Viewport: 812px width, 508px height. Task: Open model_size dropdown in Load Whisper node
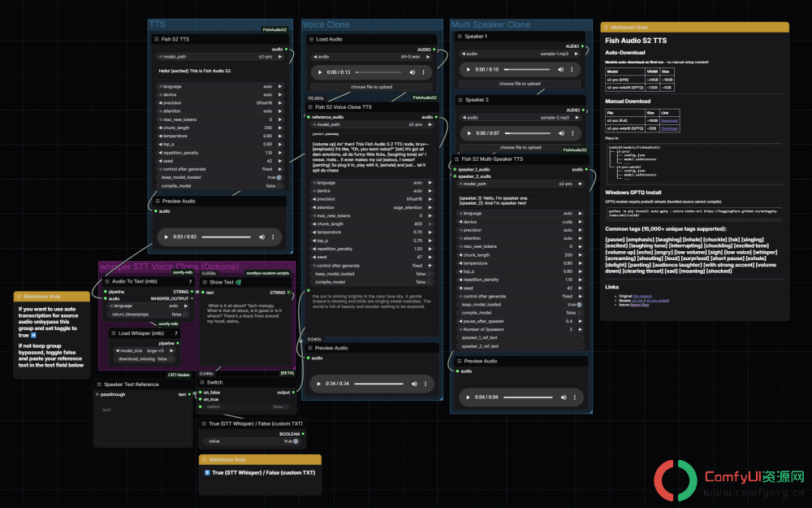(145, 350)
